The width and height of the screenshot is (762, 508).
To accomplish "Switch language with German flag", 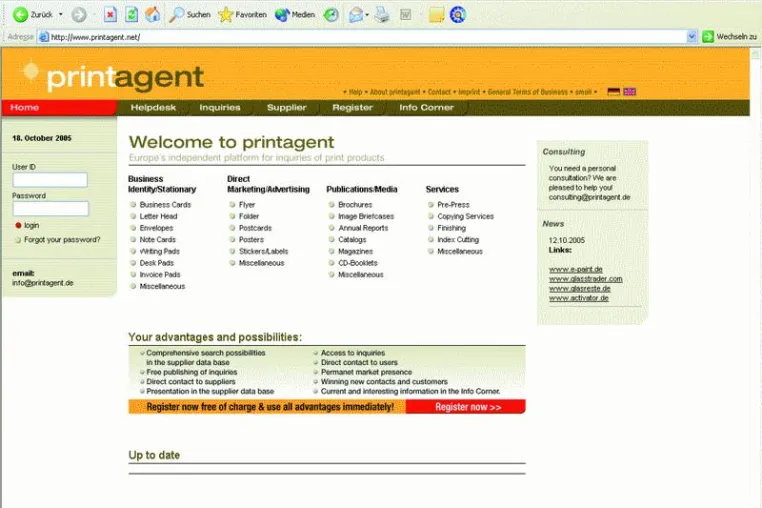I will [614, 91].
